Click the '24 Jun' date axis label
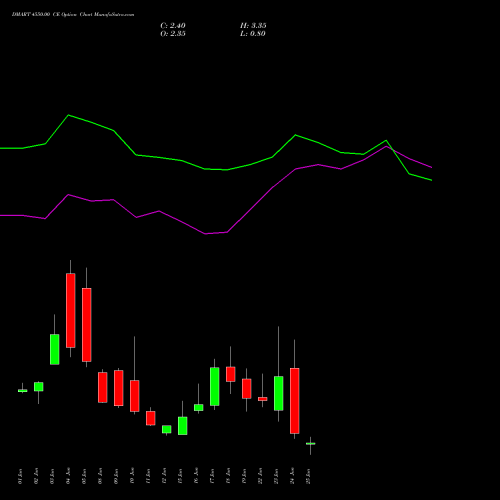The height and width of the screenshot is (500, 500). (292, 476)
